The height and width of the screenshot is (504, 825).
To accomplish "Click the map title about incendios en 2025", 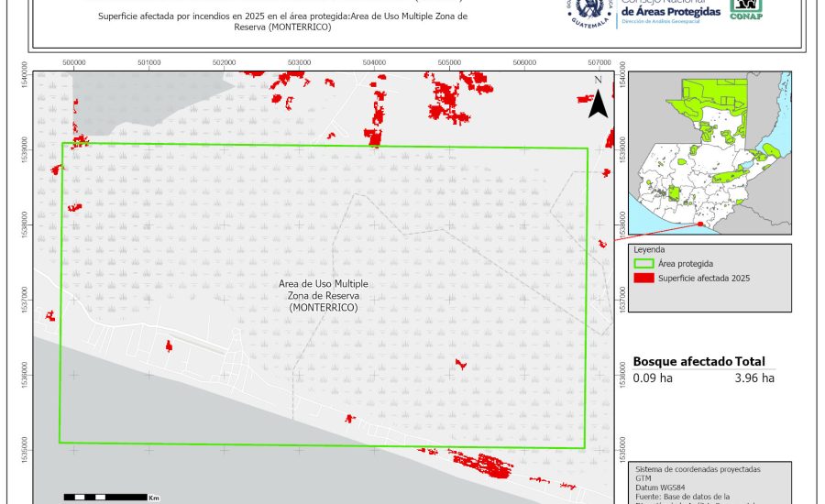I will click(282, 22).
